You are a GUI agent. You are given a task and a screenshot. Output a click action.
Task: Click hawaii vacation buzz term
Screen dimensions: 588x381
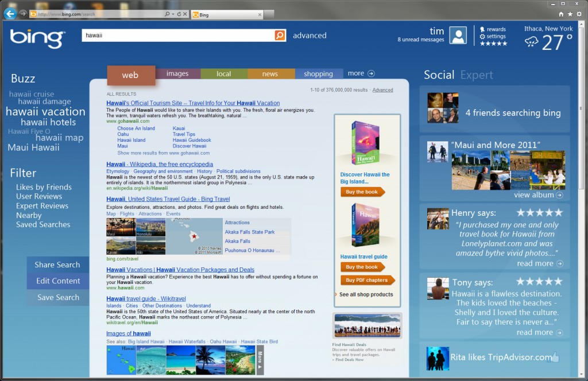pos(45,112)
